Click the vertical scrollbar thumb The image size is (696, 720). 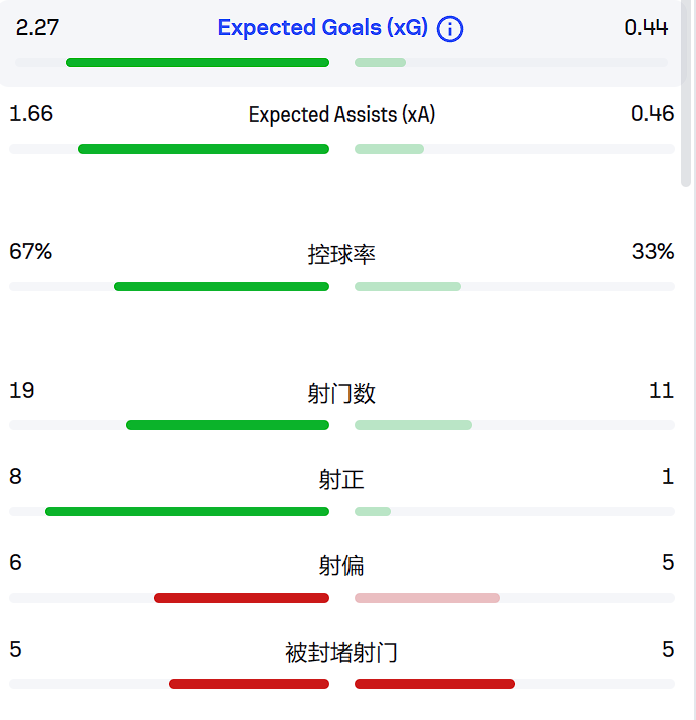coord(686,93)
